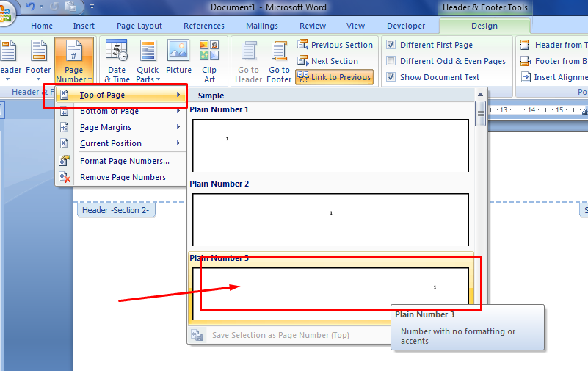Viewport: 588px width, 371px height.
Task: Open Footer dropdown arrow
Action: pyautogui.click(x=38, y=79)
